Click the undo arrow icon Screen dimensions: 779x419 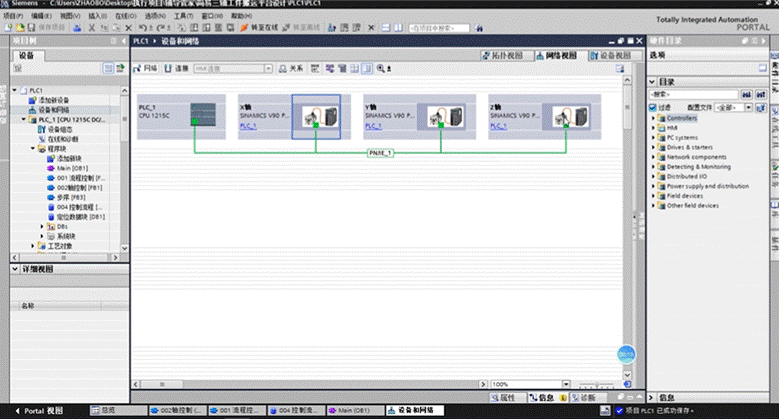click(x=143, y=28)
